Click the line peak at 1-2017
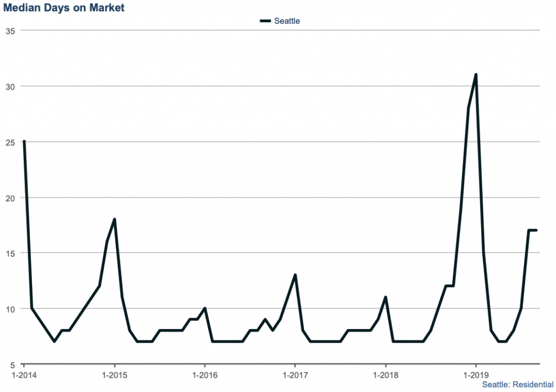The height and width of the screenshot is (392, 556). click(x=295, y=275)
